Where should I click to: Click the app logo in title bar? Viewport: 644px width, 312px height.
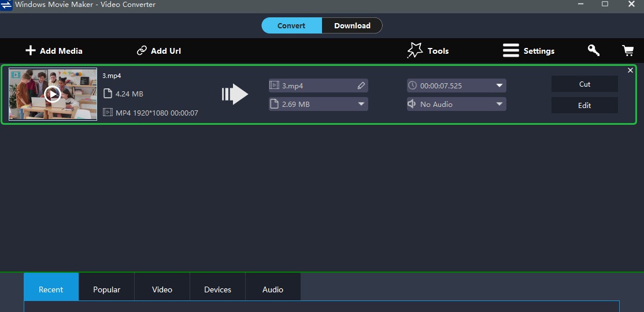[x=6, y=5]
